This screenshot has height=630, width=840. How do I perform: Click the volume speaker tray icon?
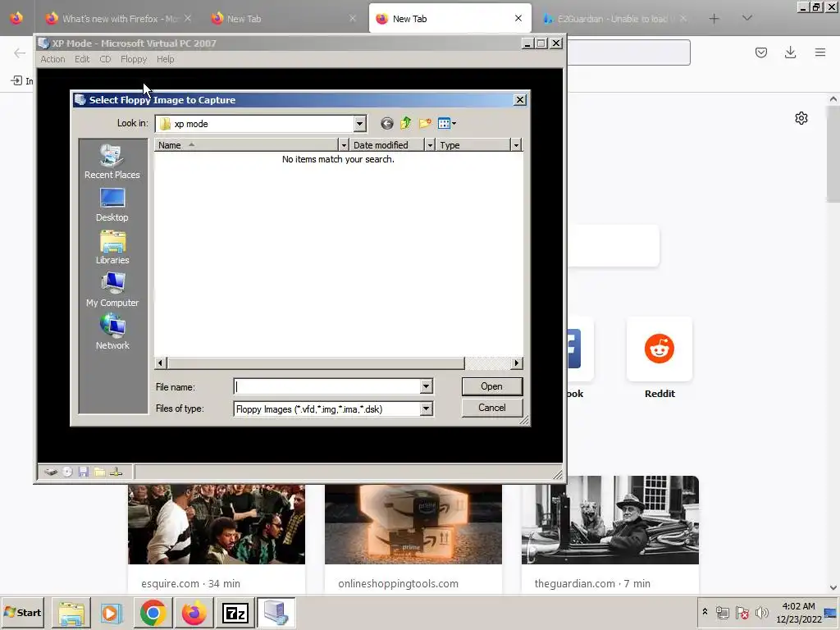point(762,612)
